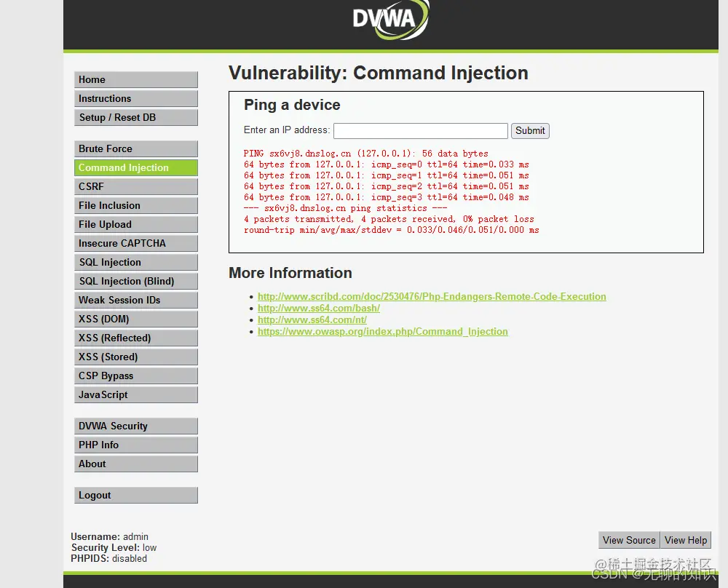Click '4 packets transmitted' result line
This screenshot has width=728, height=588.
389,219
